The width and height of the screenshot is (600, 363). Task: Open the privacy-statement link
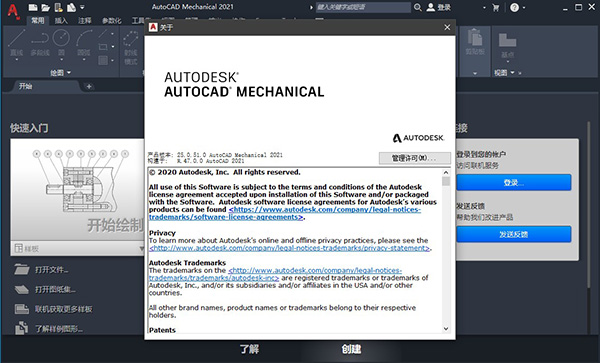coord(289,248)
